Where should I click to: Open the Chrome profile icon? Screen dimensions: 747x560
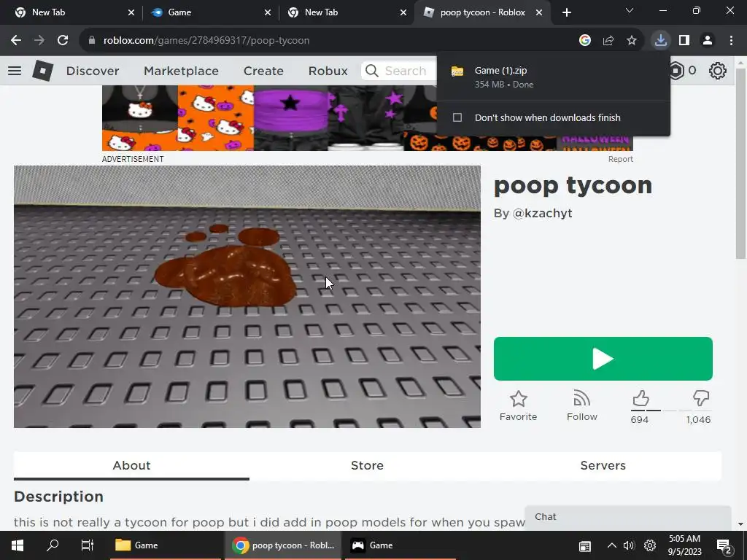pos(708,41)
